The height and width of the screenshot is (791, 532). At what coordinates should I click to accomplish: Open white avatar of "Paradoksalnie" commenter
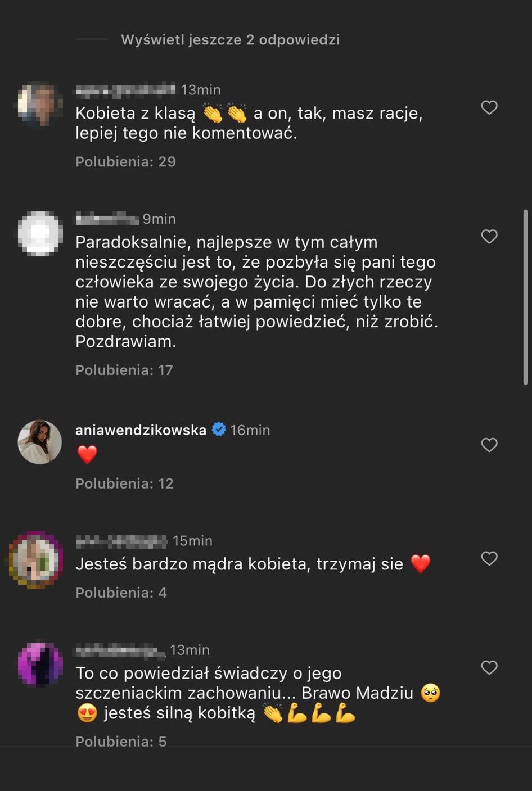(x=39, y=233)
